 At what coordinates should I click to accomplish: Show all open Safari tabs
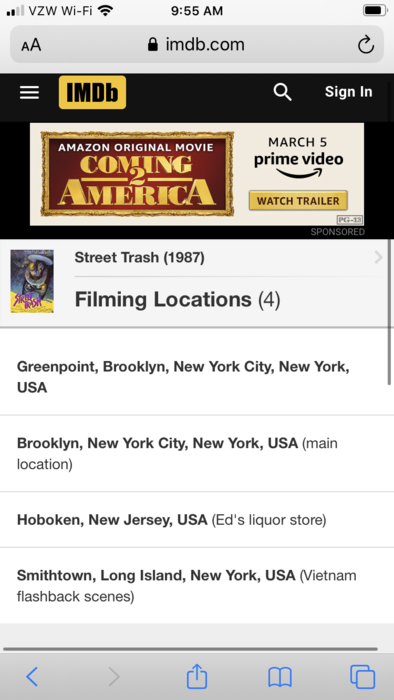point(362,677)
